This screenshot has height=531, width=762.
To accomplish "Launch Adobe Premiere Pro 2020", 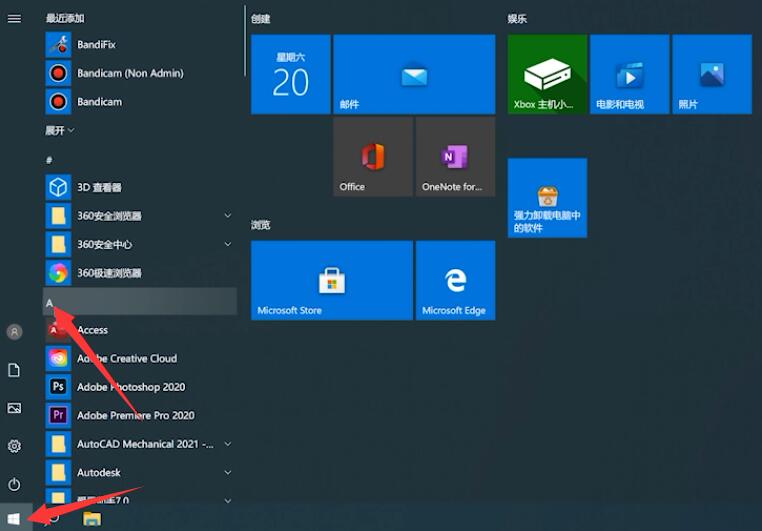I will point(140,416).
